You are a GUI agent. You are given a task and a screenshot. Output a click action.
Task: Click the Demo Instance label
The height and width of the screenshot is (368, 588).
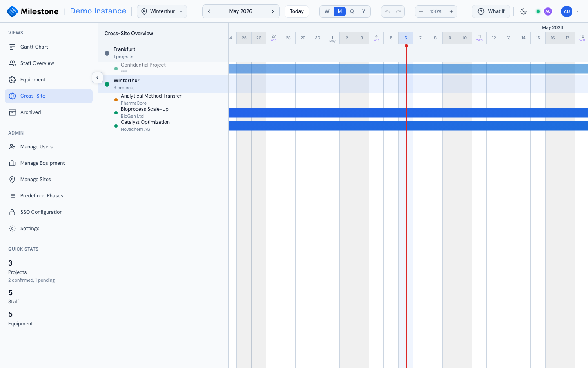[x=98, y=11]
